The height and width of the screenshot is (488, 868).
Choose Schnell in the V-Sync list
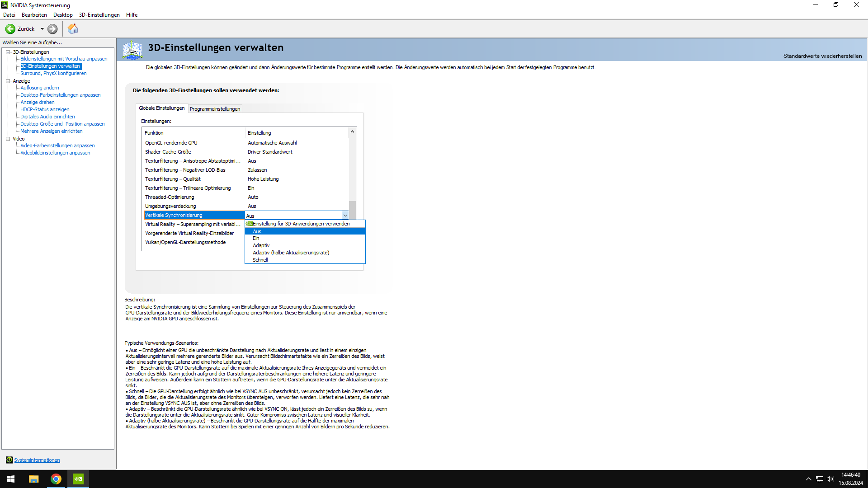click(x=260, y=260)
